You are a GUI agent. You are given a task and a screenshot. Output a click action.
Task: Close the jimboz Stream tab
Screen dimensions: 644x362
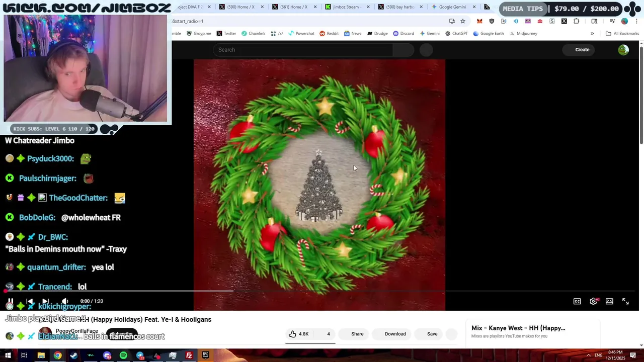point(368,7)
